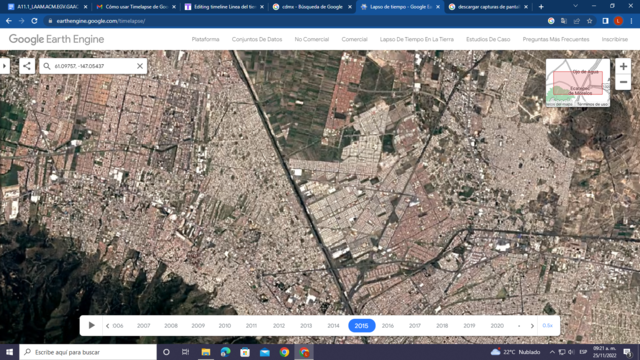Open a new browser tab
Screen dimensions: 640x360
[x=541, y=7]
